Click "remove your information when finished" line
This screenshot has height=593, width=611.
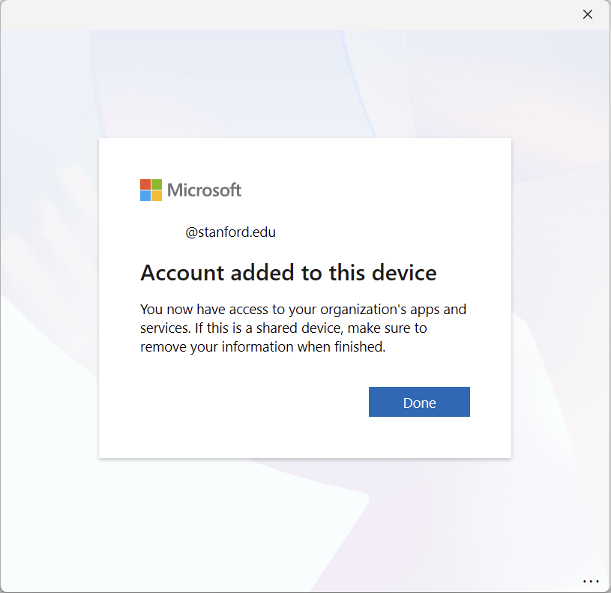pyautogui.click(x=262, y=347)
